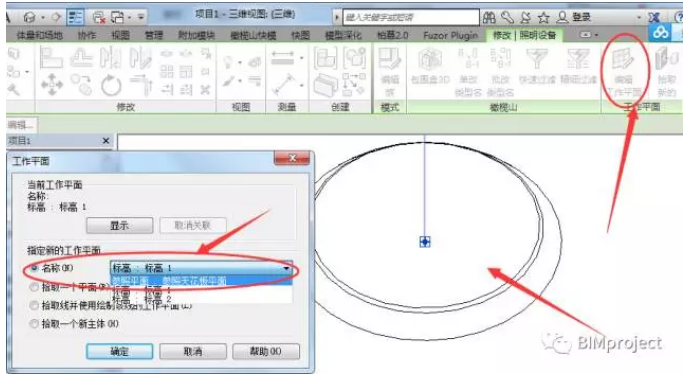The width and height of the screenshot is (694, 374).
Task: Select the Move tool icon
Action: click(x=52, y=84)
